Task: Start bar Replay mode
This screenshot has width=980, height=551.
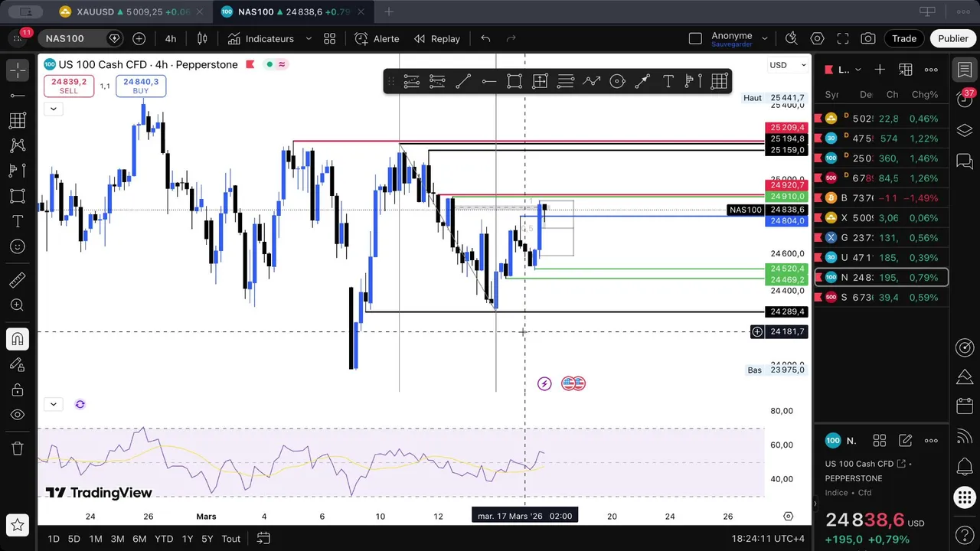Action: coord(437,38)
